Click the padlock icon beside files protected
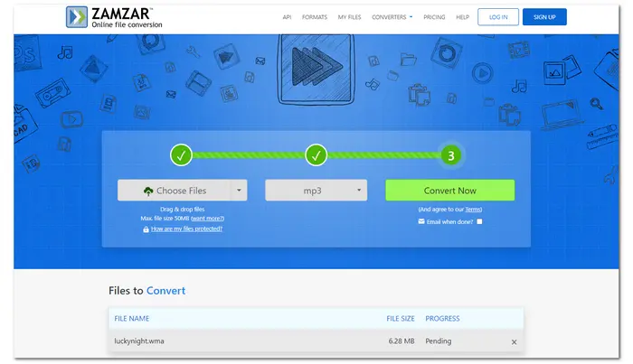 [146, 229]
